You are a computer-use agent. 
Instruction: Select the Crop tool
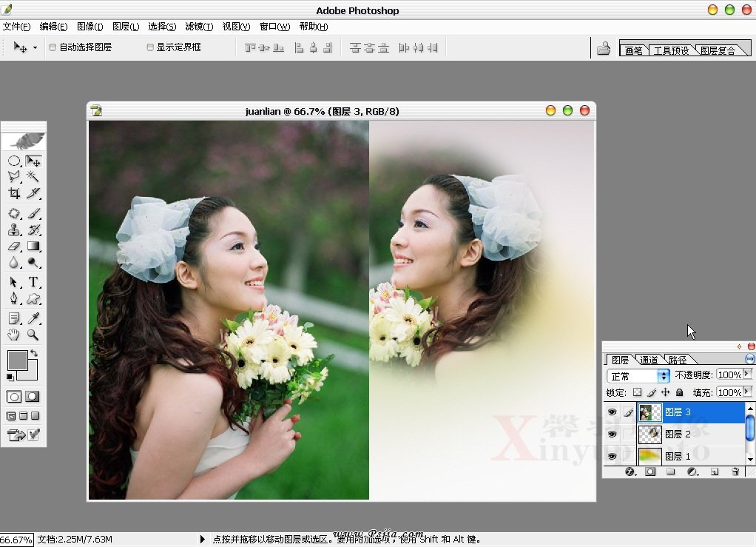click(14, 193)
